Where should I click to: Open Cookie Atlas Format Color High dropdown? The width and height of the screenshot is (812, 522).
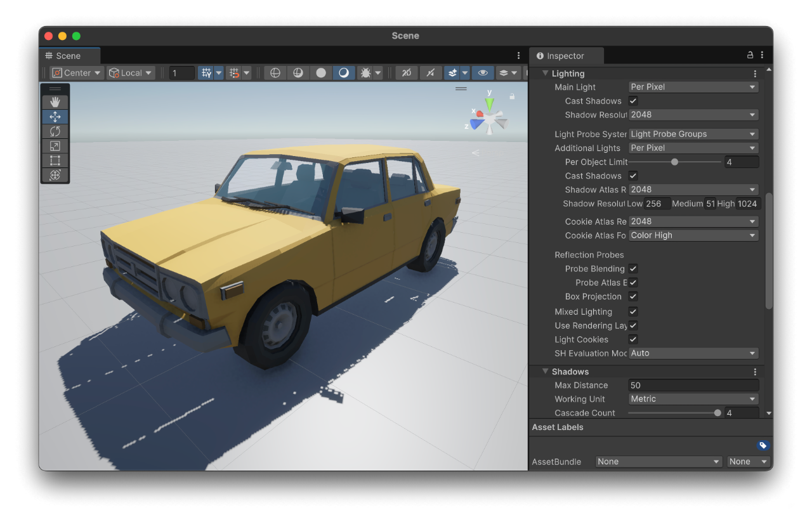click(x=693, y=235)
